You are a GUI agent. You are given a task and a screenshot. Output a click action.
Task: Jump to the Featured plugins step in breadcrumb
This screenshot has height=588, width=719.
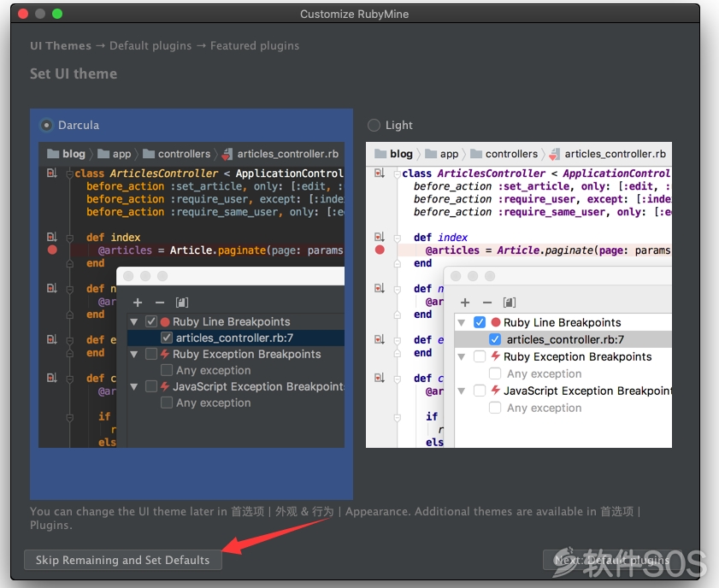255,46
